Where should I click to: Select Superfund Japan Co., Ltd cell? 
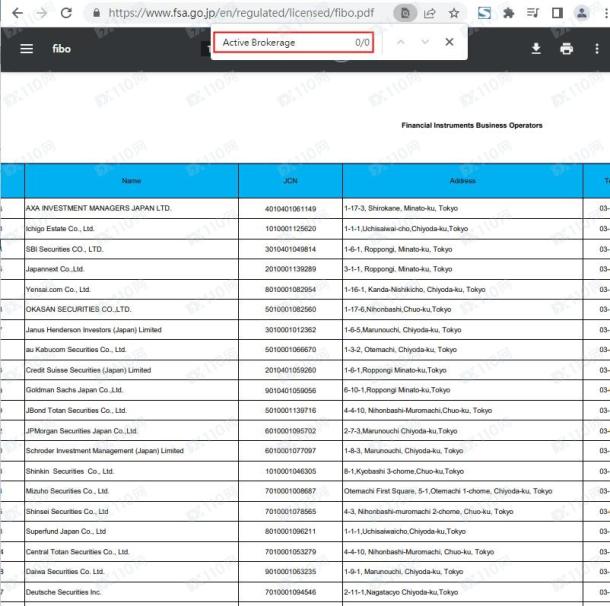click(131, 531)
